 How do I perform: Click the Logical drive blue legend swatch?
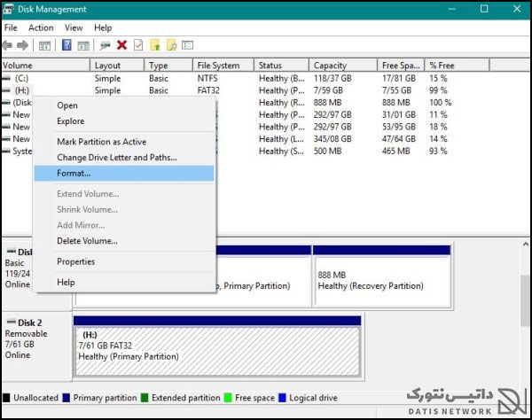[x=282, y=398]
